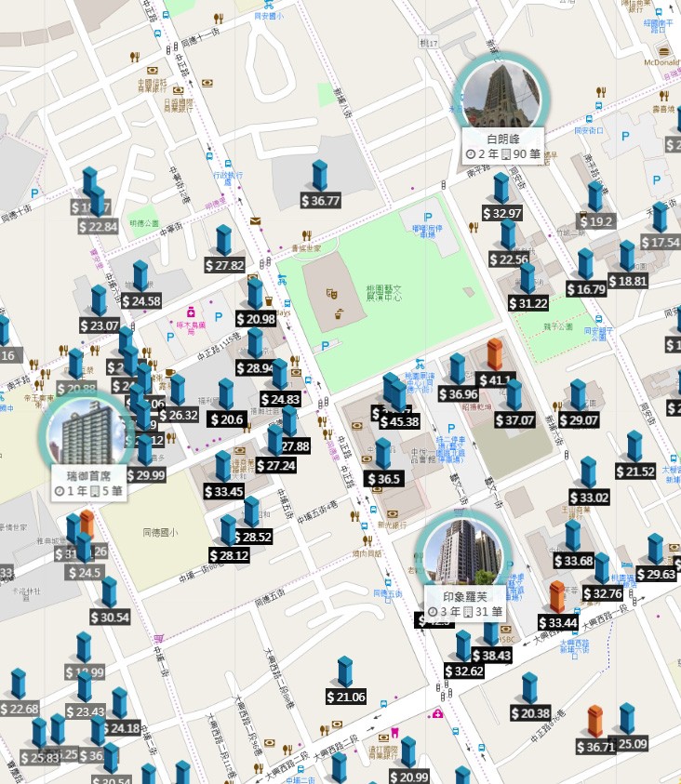Viewport: 681px width, 784px height.
Task: Select the blue pin priced $37.07
Action: pos(514,395)
